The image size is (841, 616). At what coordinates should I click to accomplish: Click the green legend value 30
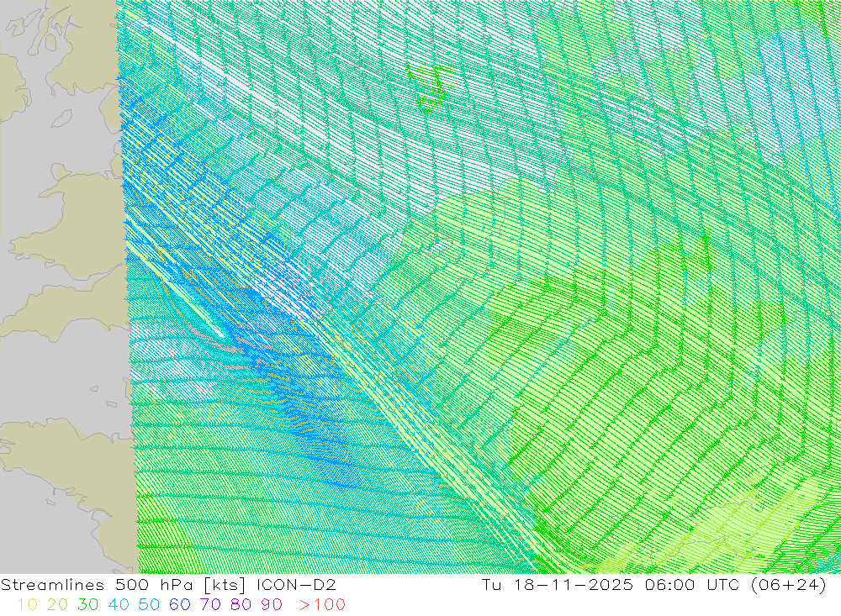(87, 605)
